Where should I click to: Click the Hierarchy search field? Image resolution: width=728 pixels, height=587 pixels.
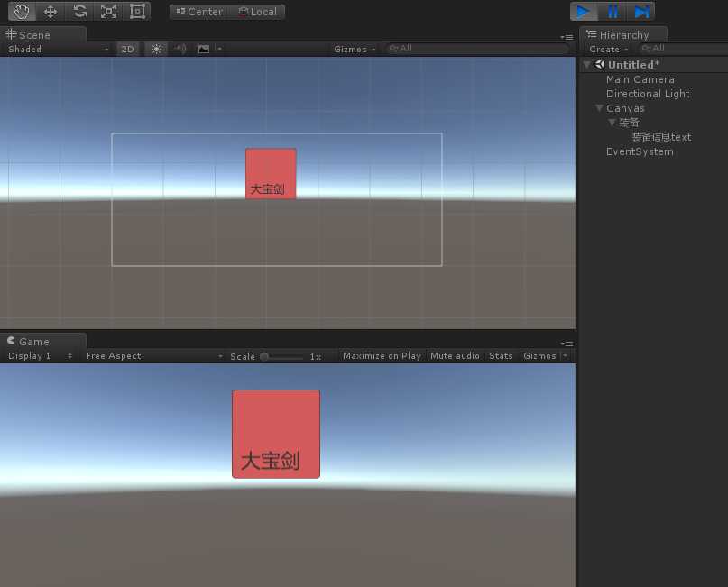(683, 49)
